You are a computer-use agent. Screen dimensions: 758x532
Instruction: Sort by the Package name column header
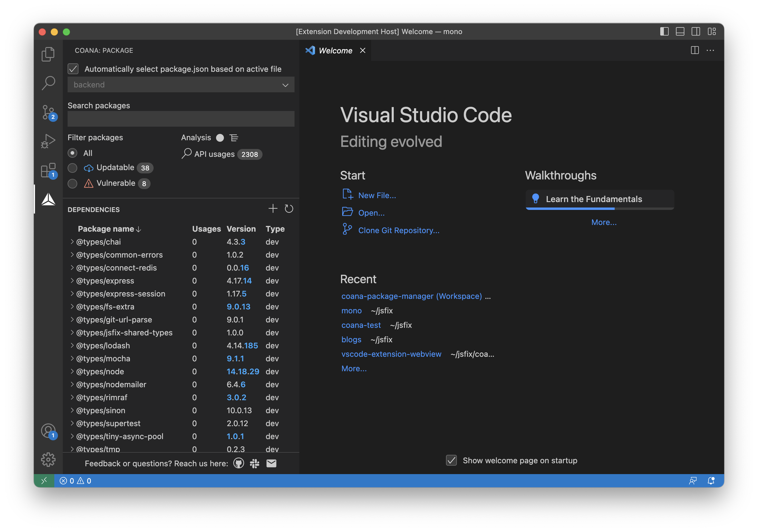click(x=106, y=229)
